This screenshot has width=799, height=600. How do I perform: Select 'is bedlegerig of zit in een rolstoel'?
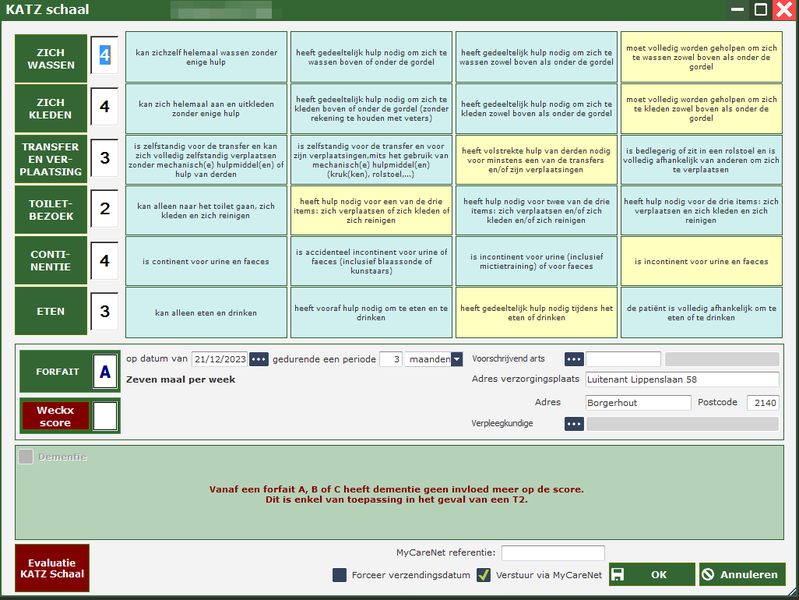point(701,160)
